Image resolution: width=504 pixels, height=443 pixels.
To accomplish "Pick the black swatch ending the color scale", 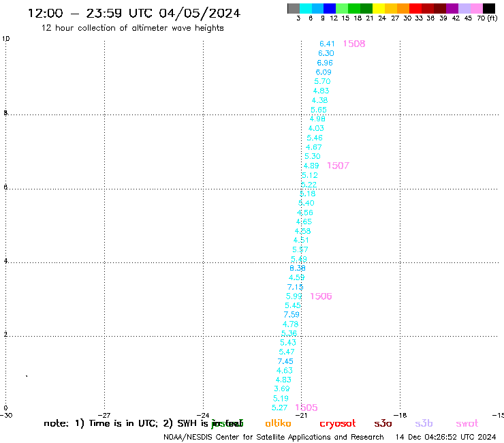I will click(x=488, y=8).
